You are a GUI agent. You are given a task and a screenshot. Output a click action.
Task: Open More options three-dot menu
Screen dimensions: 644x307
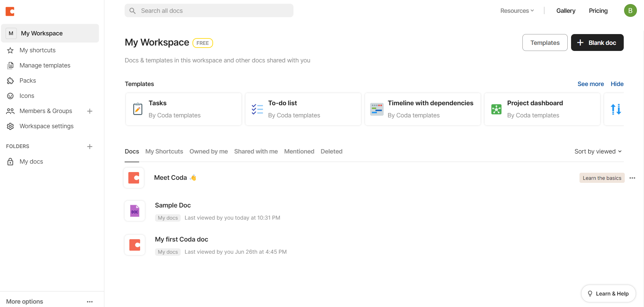point(90,302)
